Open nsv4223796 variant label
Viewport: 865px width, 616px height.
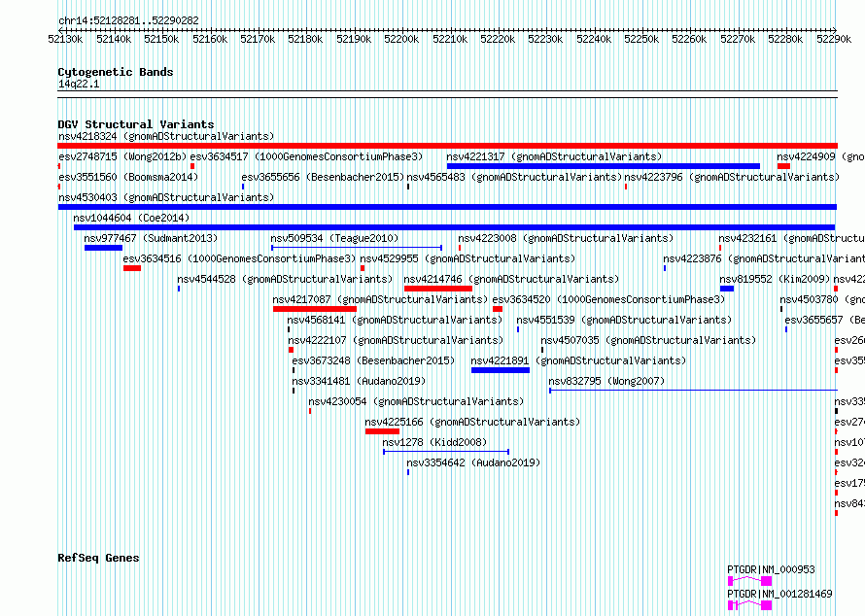click(732, 177)
